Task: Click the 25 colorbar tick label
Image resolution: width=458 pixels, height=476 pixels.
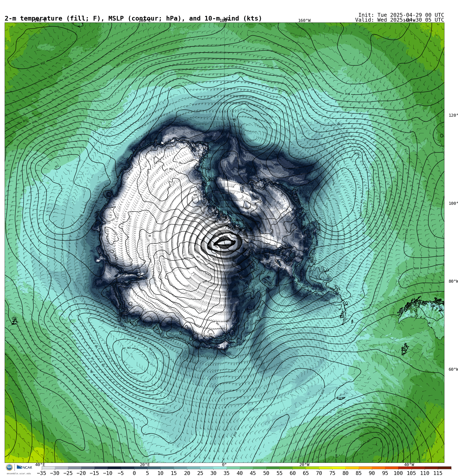Action: pyautogui.click(x=200, y=473)
